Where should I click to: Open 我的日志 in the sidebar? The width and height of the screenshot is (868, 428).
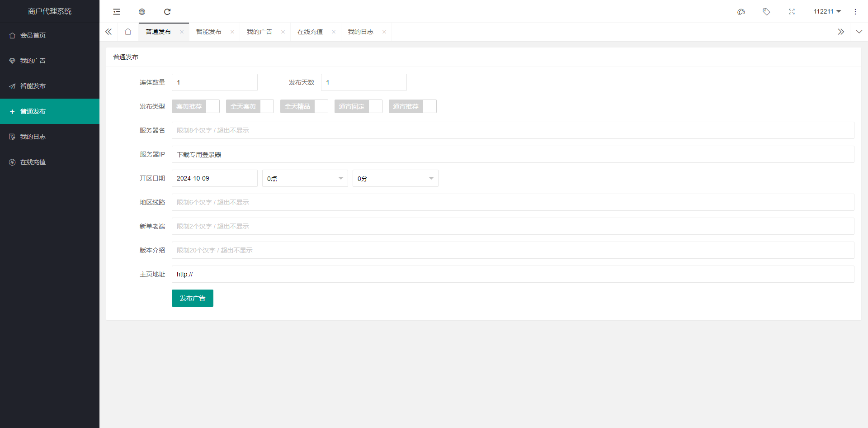coord(50,137)
